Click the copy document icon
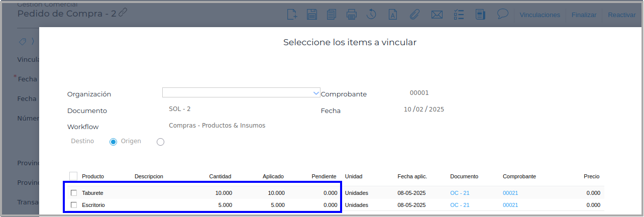644x217 pixels. click(x=332, y=15)
